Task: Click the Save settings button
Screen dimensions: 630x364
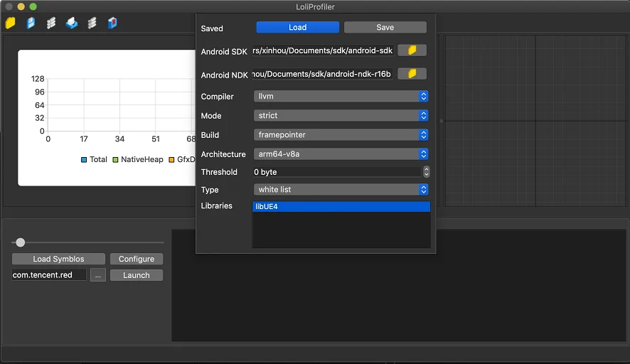Action: (385, 27)
